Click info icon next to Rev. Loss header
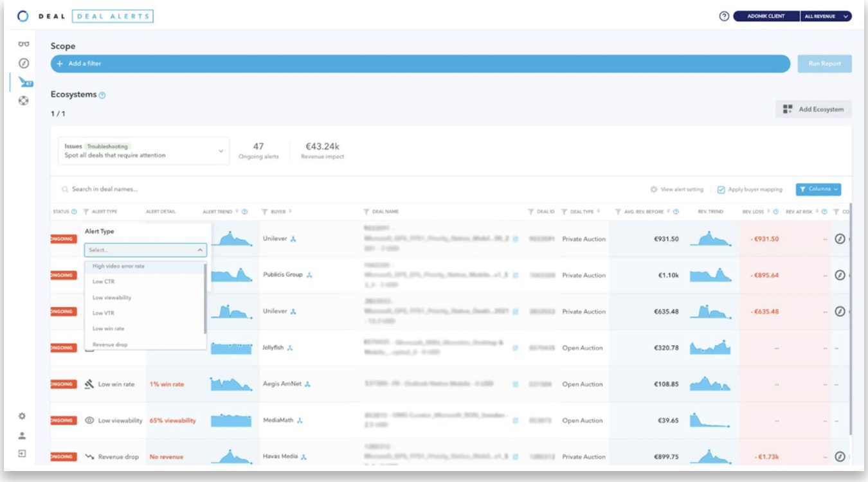 pos(776,211)
